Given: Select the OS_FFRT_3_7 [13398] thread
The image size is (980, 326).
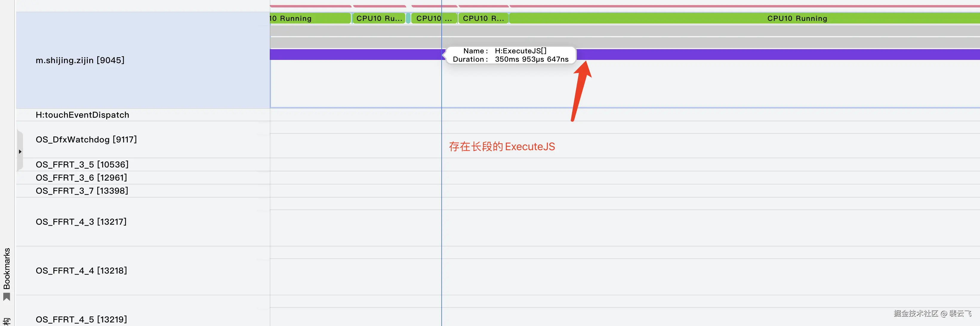Looking at the screenshot, I should tap(82, 191).
